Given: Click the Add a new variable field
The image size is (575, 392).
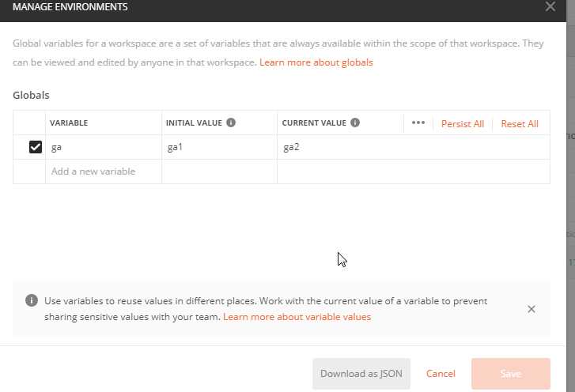Looking at the screenshot, I should tap(103, 171).
